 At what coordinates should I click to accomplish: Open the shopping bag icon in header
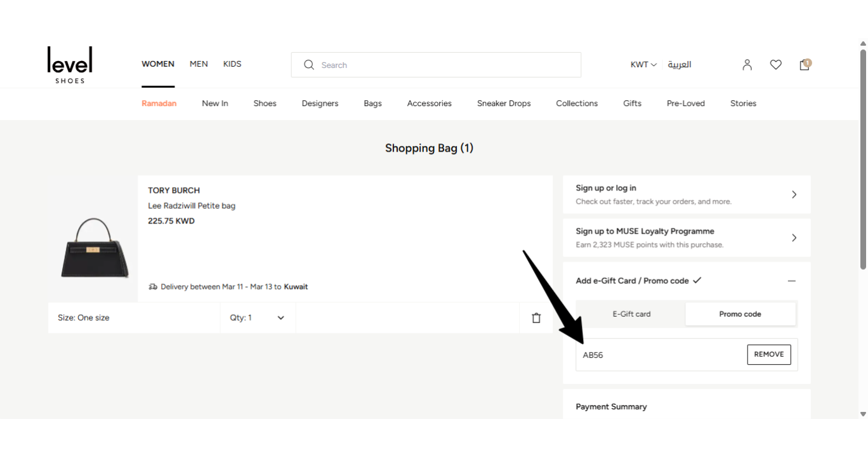[805, 64]
